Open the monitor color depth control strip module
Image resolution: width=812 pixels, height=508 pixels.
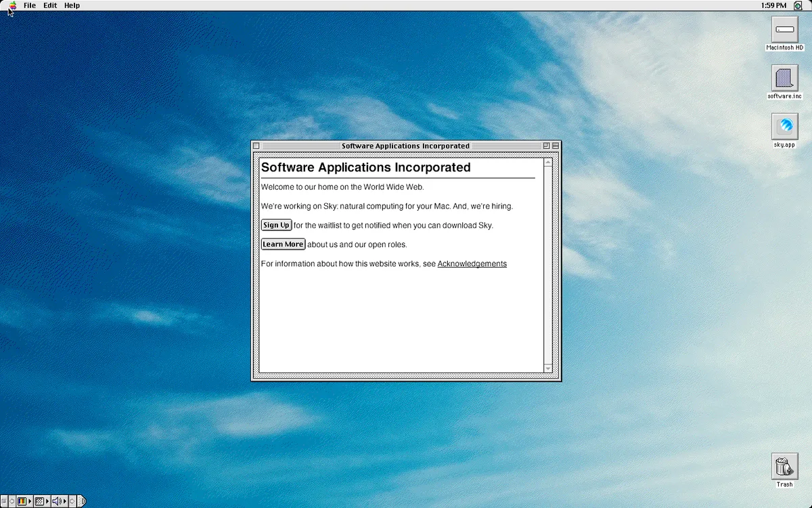coord(22,501)
